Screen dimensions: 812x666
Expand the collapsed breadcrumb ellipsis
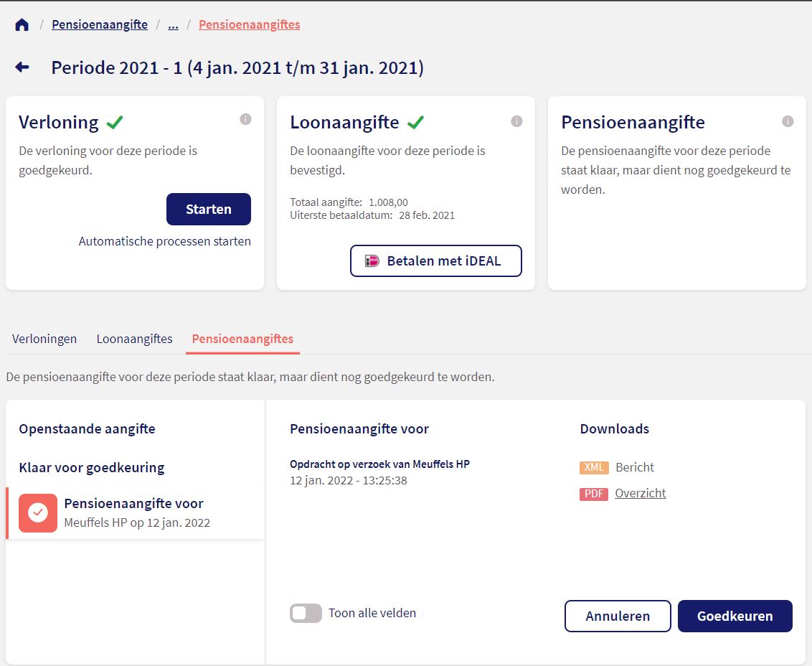173,25
